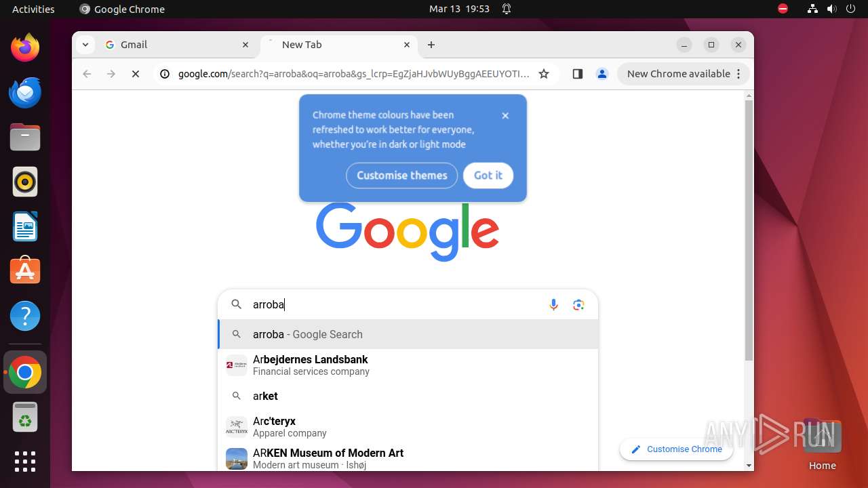Click the scrollbar down arrow
868x488 pixels.
point(749,466)
